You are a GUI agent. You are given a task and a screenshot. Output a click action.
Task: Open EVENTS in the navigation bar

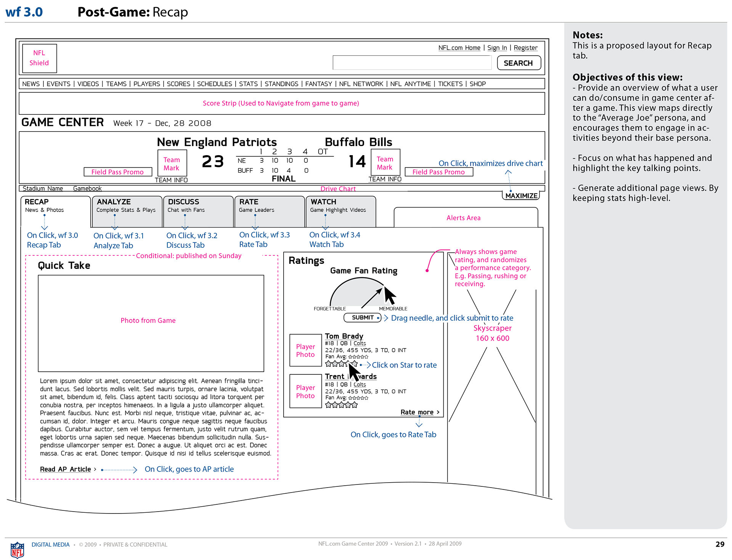pyautogui.click(x=58, y=84)
